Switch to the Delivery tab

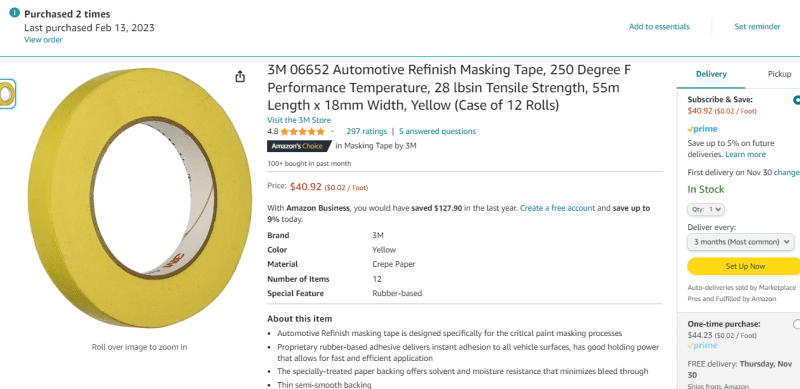click(x=711, y=75)
